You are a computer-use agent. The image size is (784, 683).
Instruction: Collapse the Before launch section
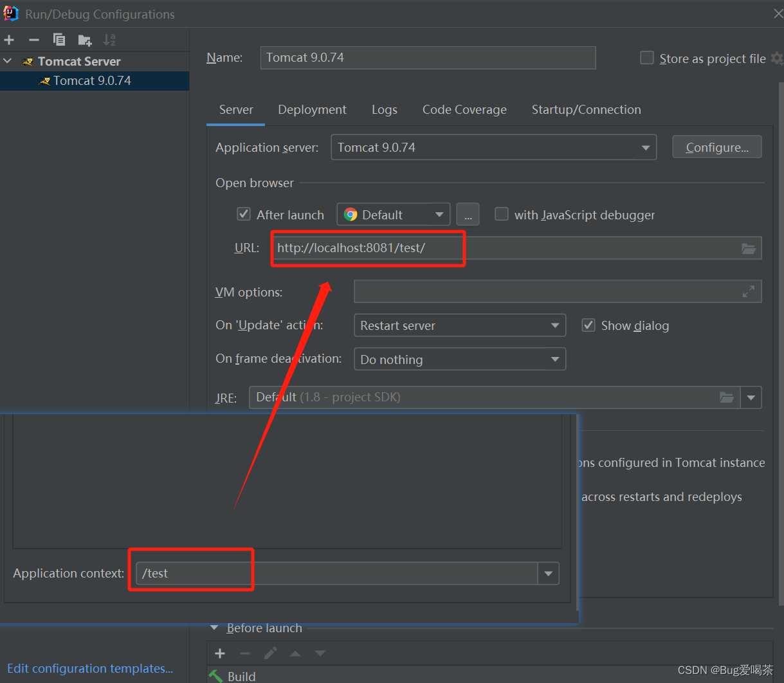coord(214,628)
